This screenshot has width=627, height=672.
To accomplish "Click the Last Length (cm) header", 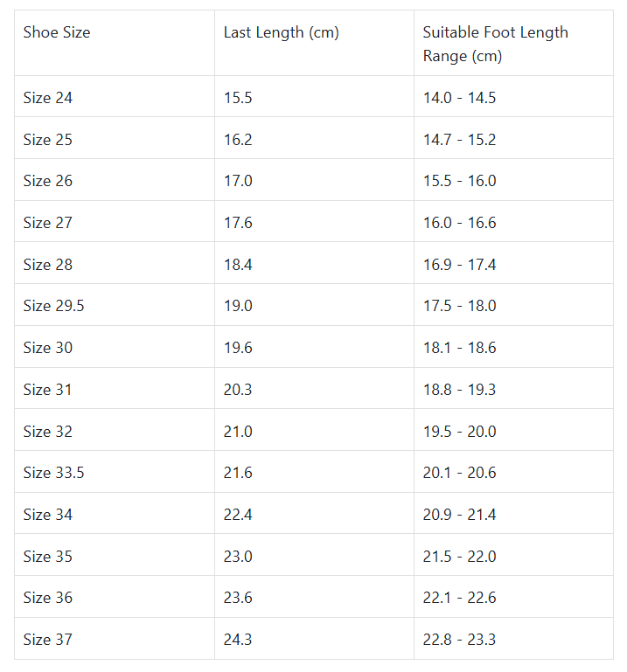I will [x=281, y=33].
